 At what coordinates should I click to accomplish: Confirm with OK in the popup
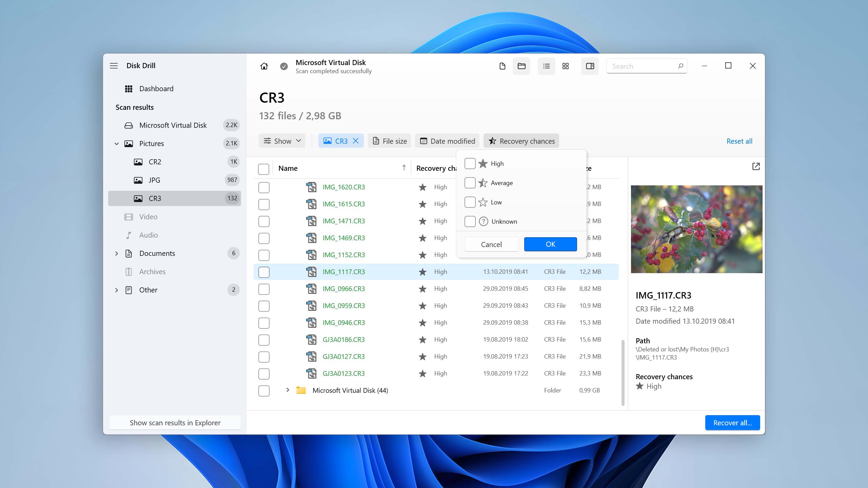pos(550,244)
